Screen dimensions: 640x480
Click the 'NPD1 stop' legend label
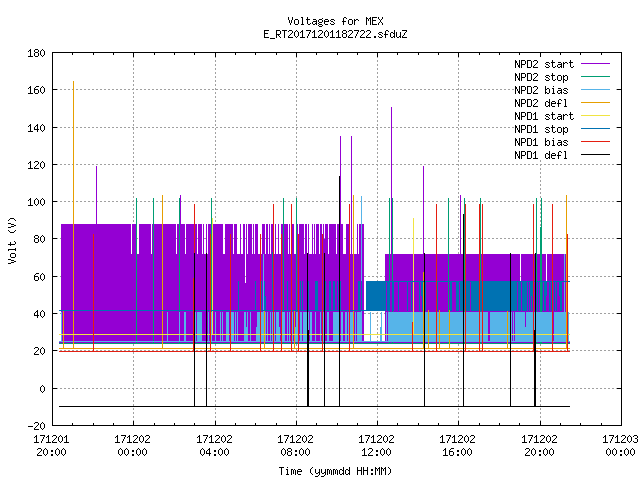pyautogui.click(x=541, y=129)
